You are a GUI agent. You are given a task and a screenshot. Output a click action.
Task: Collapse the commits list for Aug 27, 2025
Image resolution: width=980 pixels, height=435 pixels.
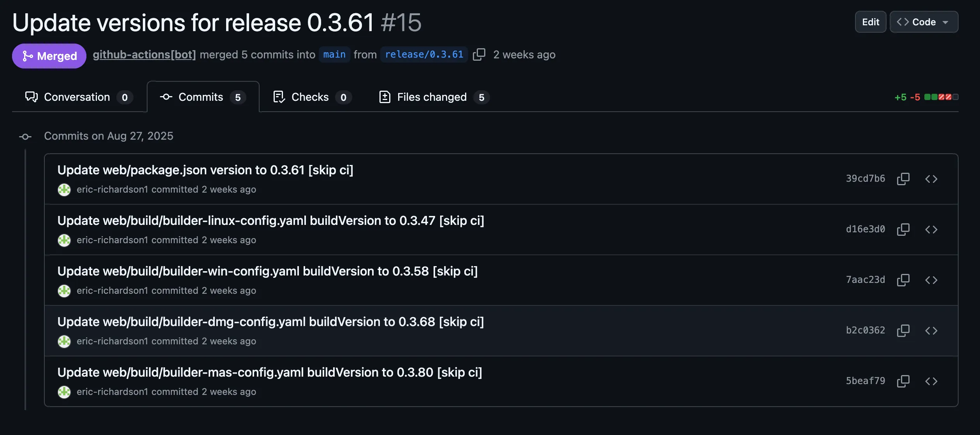[x=25, y=136]
